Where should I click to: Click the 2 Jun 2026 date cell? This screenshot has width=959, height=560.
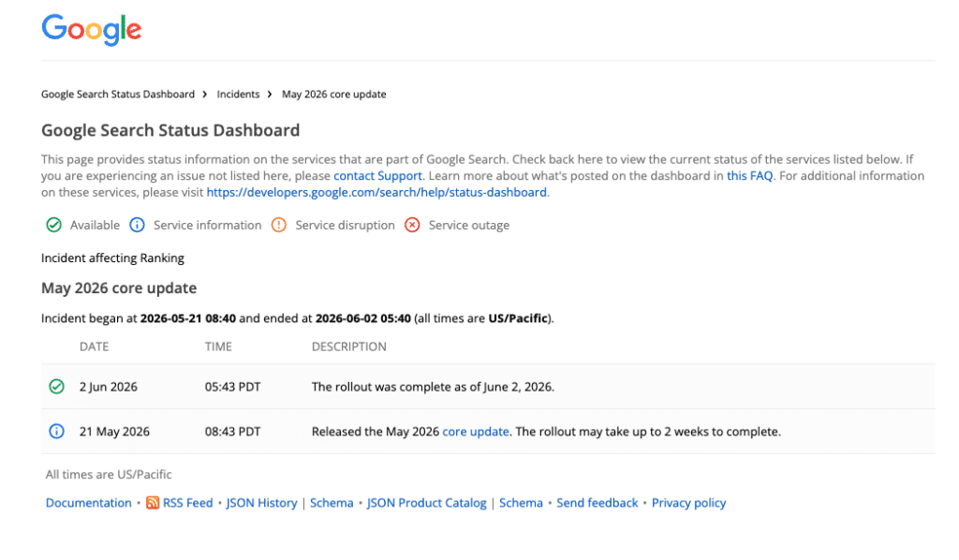click(x=109, y=387)
